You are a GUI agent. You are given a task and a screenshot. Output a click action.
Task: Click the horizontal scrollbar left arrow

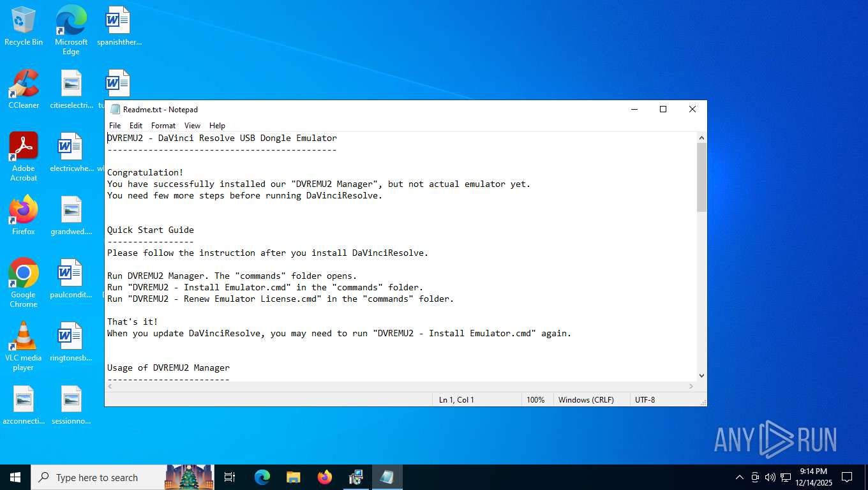click(x=110, y=387)
